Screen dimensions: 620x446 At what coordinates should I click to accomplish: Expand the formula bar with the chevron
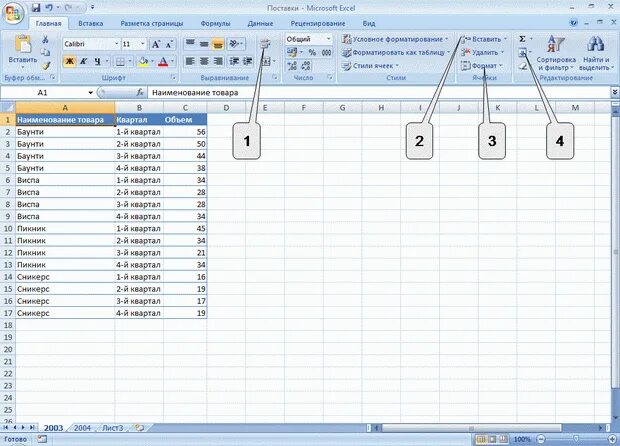click(615, 92)
